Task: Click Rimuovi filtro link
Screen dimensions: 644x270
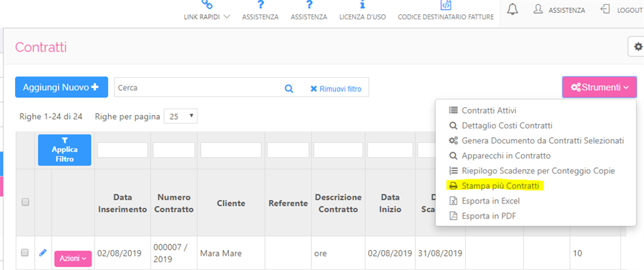Action: 336,89
